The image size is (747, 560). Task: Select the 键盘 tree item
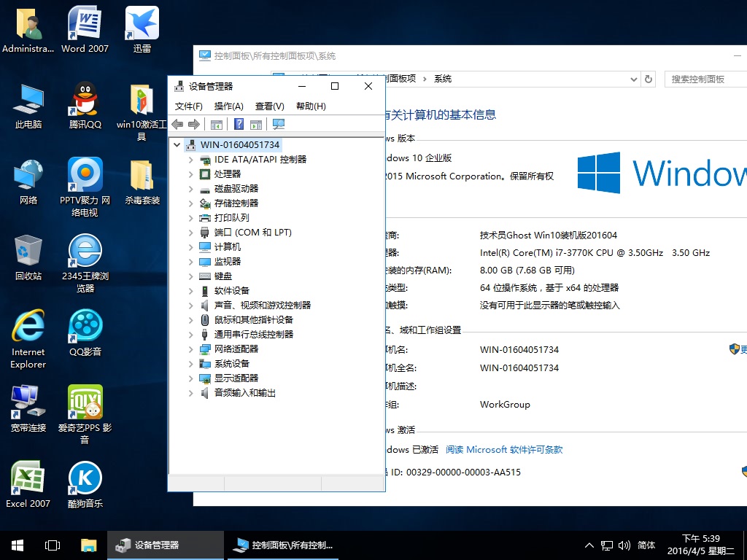pyautogui.click(x=223, y=276)
